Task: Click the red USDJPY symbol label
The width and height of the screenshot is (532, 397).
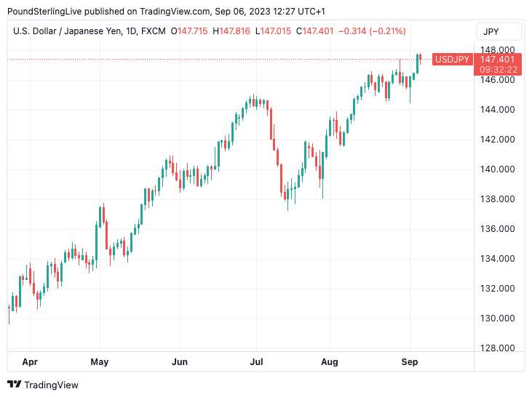Action: tap(452, 59)
